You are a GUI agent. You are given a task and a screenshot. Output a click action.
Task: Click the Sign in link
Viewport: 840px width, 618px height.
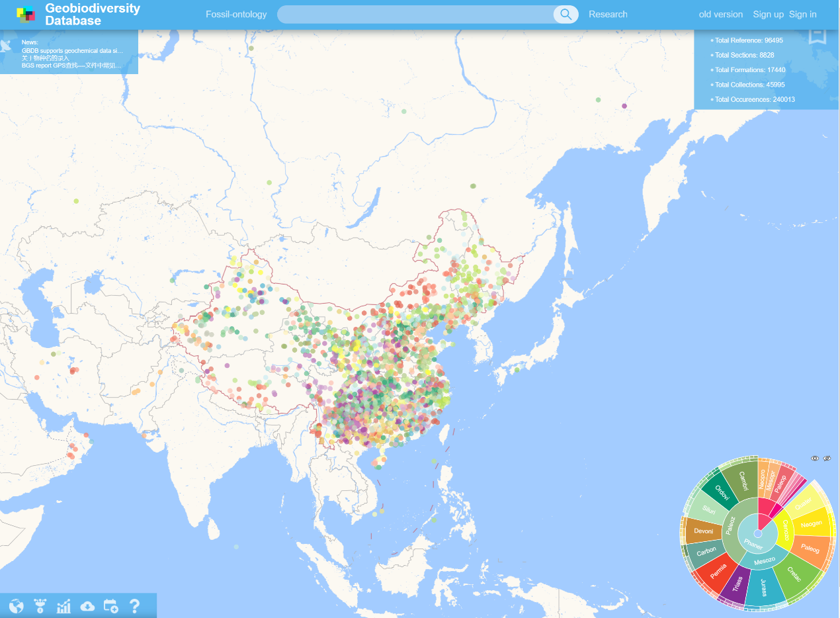pos(802,15)
